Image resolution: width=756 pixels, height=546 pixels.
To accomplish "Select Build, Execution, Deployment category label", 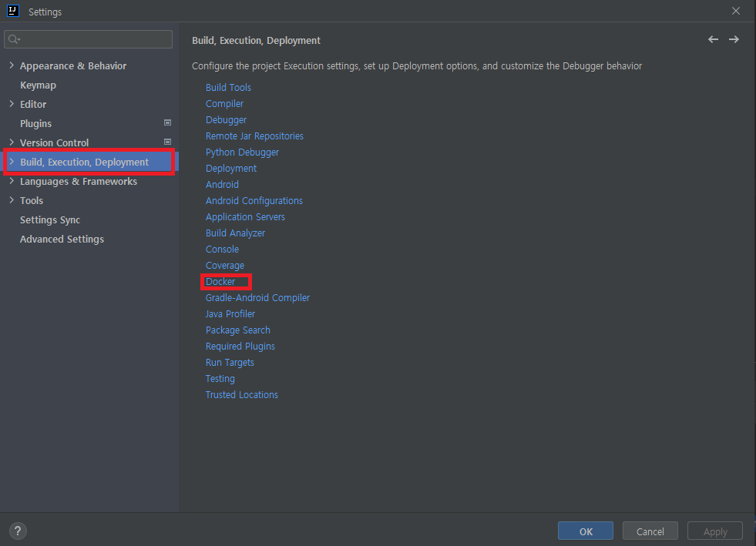I will point(84,162).
